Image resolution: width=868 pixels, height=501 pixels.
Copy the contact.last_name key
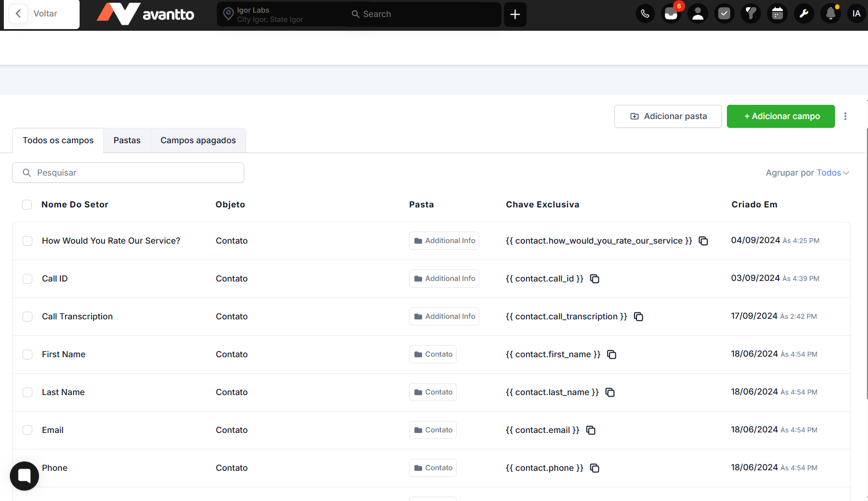[610, 392]
